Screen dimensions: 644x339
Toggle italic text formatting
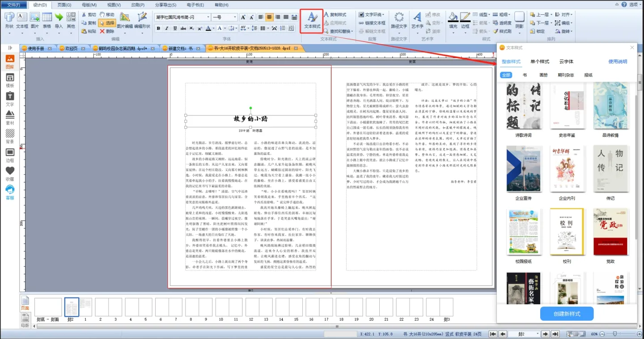(166, 29)
